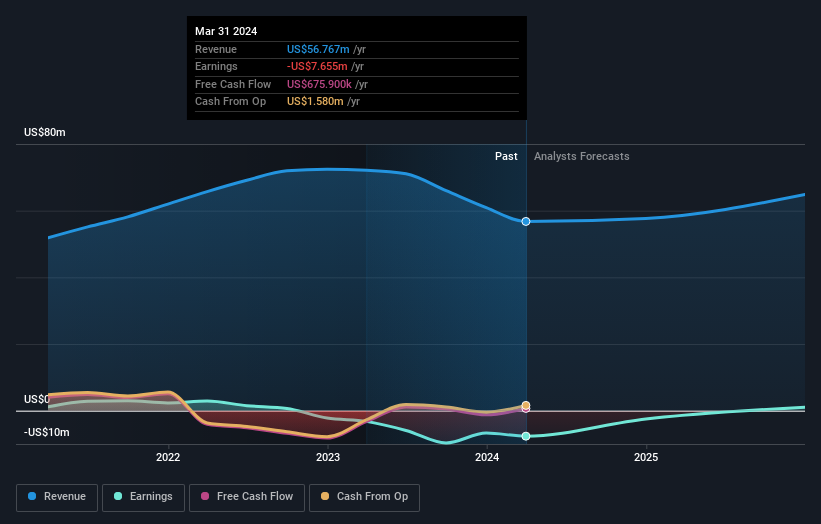Screen dimensions: 821x524
Task: Click the blue Revenue legend dot
Action: pos(32,496)
